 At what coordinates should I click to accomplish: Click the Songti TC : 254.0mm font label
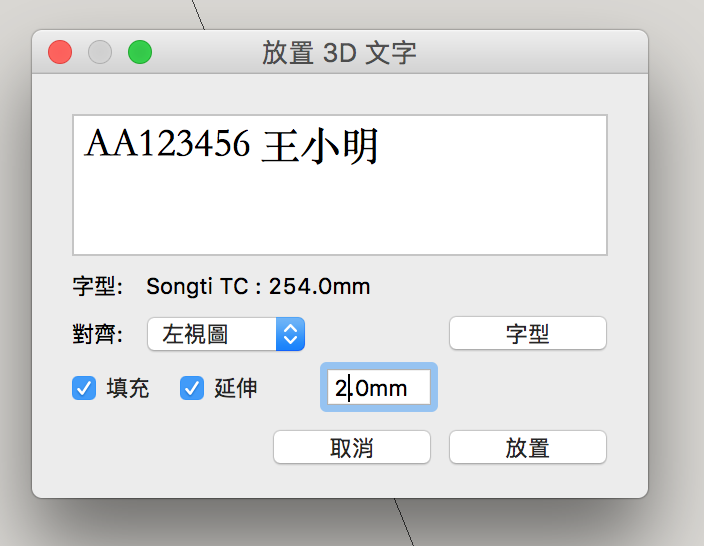(258, 286)
